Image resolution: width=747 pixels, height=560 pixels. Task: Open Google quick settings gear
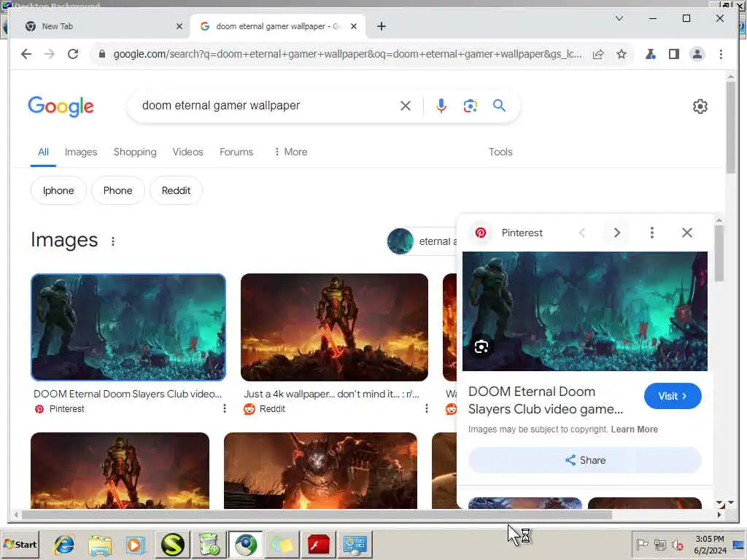click(700, 106)
